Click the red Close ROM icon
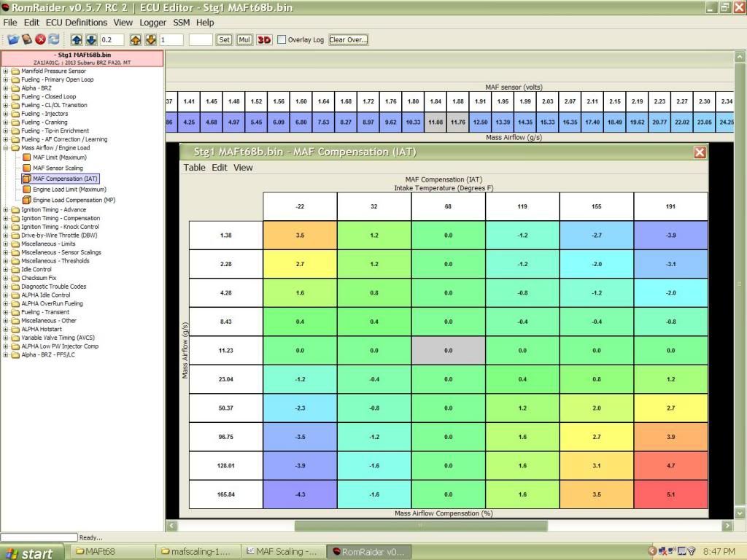The image size is (747, 560). point(41,39)
